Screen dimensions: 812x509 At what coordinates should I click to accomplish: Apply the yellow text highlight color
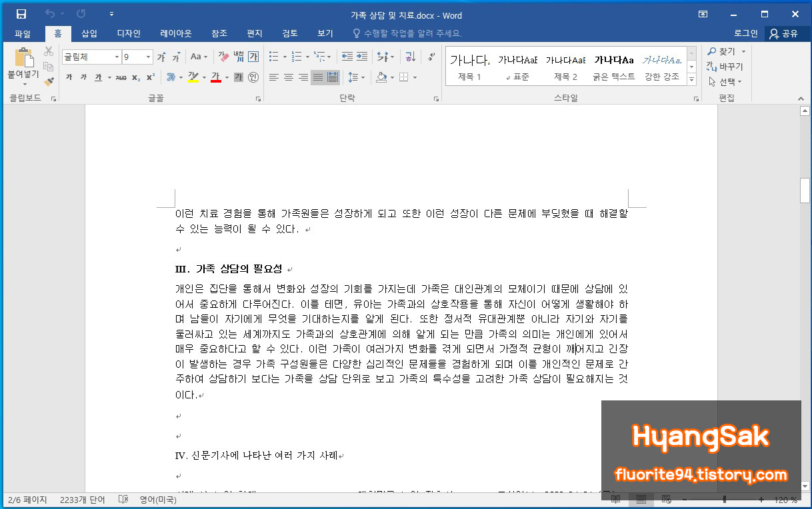click(x=193, y=78)
